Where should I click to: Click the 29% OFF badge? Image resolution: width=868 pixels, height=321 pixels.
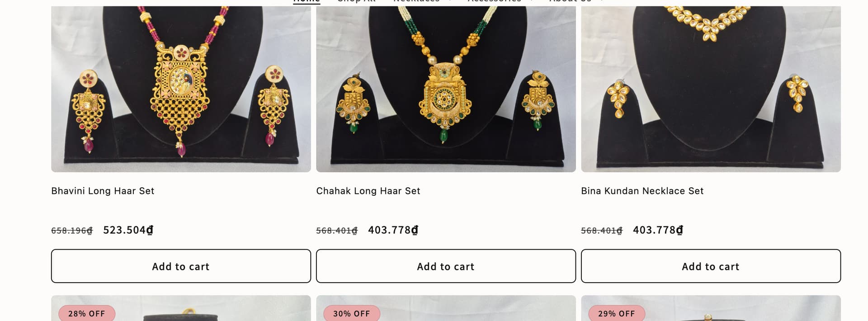point(616,313)
